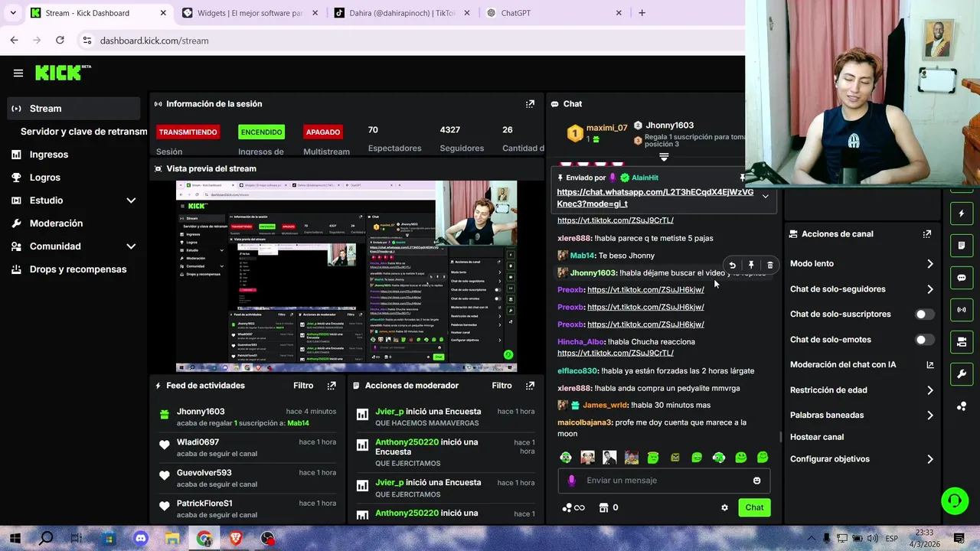
Task: Open the pinned WhatsApp chat link
Action: (x=655, y=197)
